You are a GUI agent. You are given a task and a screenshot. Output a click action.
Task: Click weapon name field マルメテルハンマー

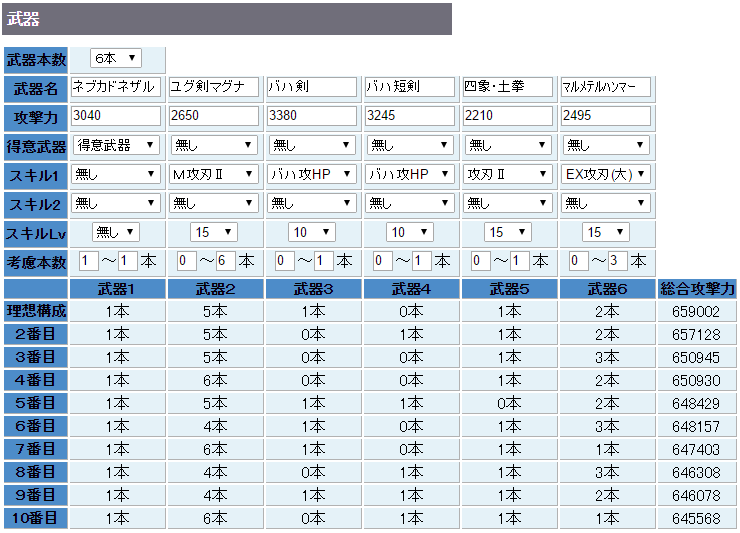coord(606,87)
